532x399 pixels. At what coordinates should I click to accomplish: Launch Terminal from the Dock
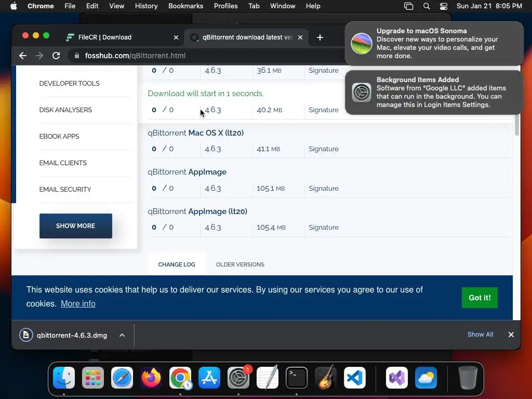[297, 378]
